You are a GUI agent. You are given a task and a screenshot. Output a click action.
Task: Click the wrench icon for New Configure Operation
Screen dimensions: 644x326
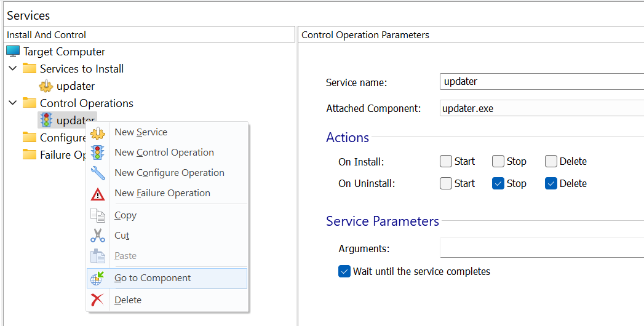[x=98, y=173]
